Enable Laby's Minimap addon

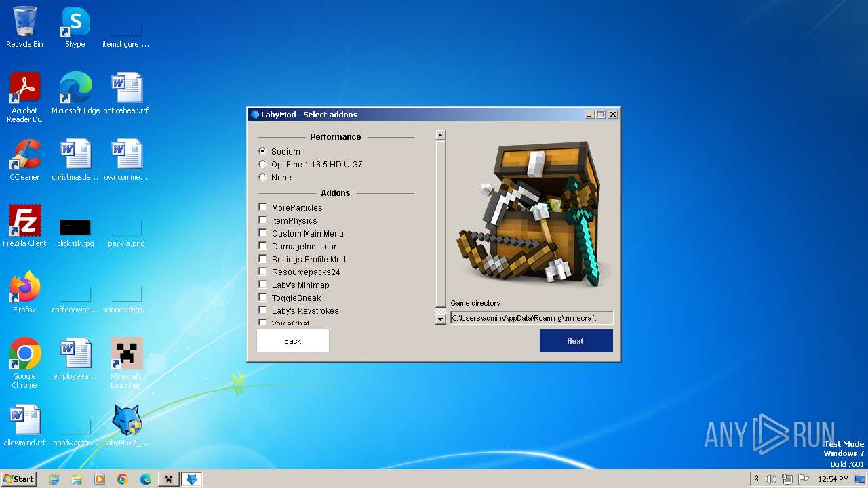tap(263, 285)
